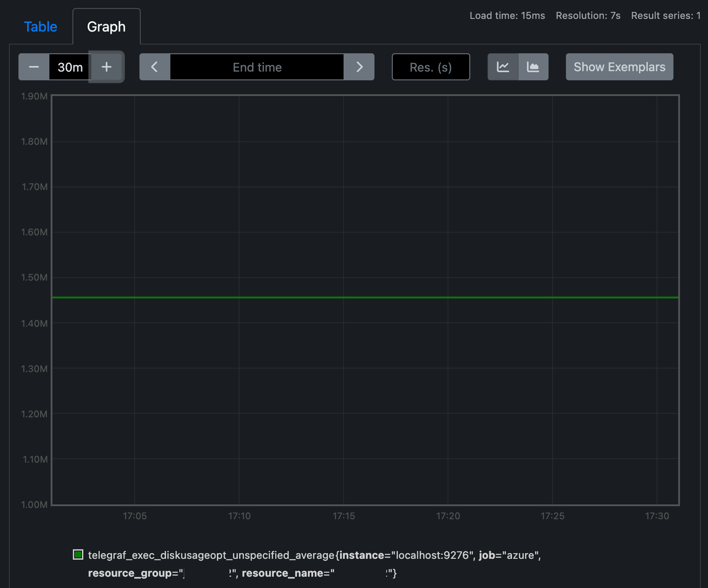708x588 pixels.
Task: Toggle the telegraf_exec_diskusageopt series in legend
Action: click(x=211, y=555)
